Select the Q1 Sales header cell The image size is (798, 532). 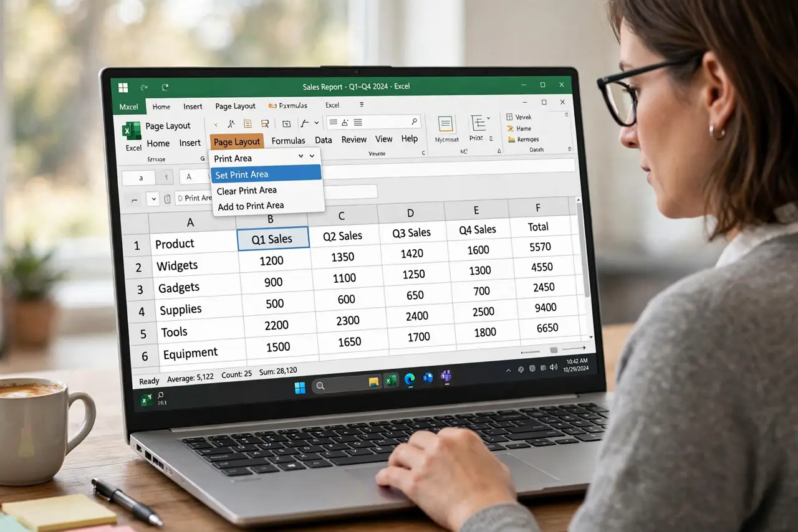273,238
